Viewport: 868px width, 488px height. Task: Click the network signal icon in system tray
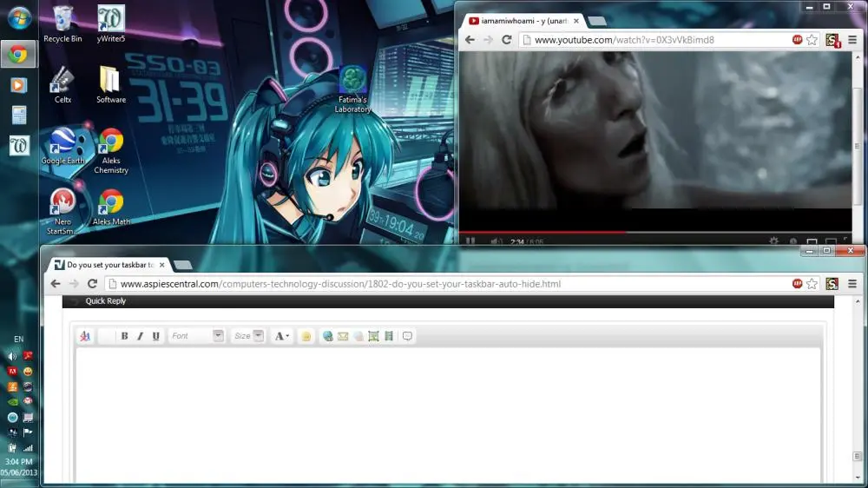pos(28,447)
